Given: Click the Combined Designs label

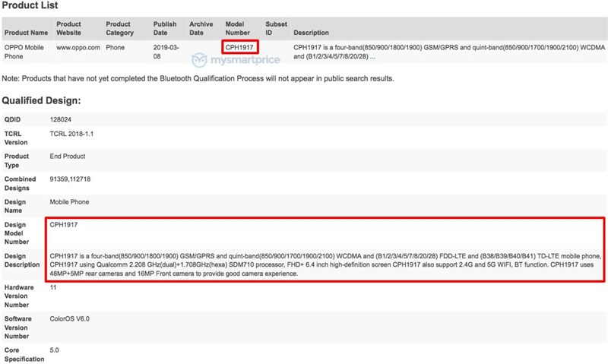Looking at the screenshot, I should coord(21,183).
